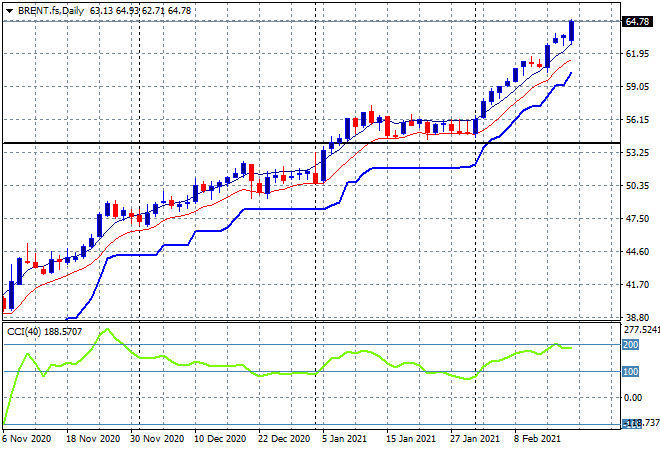Click the 8 Feb 2021 date label
660x450 pixels.
(537, 439)
